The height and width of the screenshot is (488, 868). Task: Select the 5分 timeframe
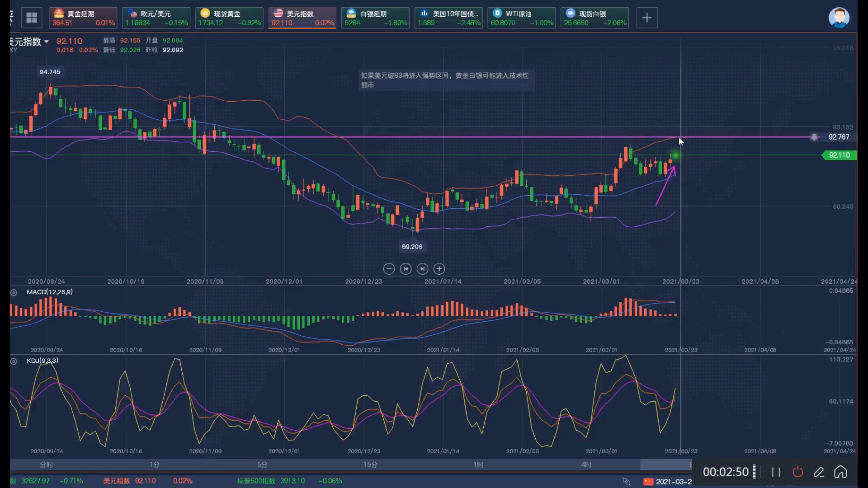[x=262, y=465]
